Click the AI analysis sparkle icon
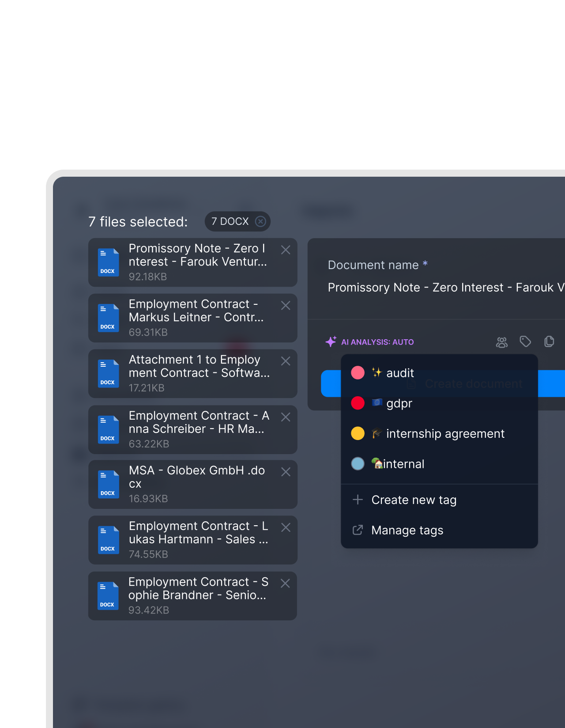565x728 pixels. pyautogui.click(x=331, y=341)
